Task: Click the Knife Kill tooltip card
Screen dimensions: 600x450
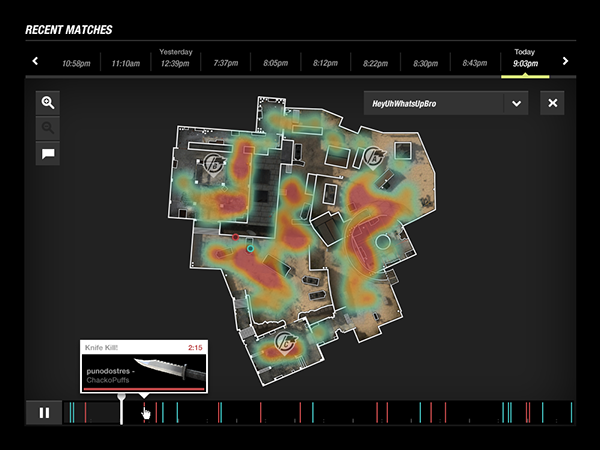Action: click(144, 367)
